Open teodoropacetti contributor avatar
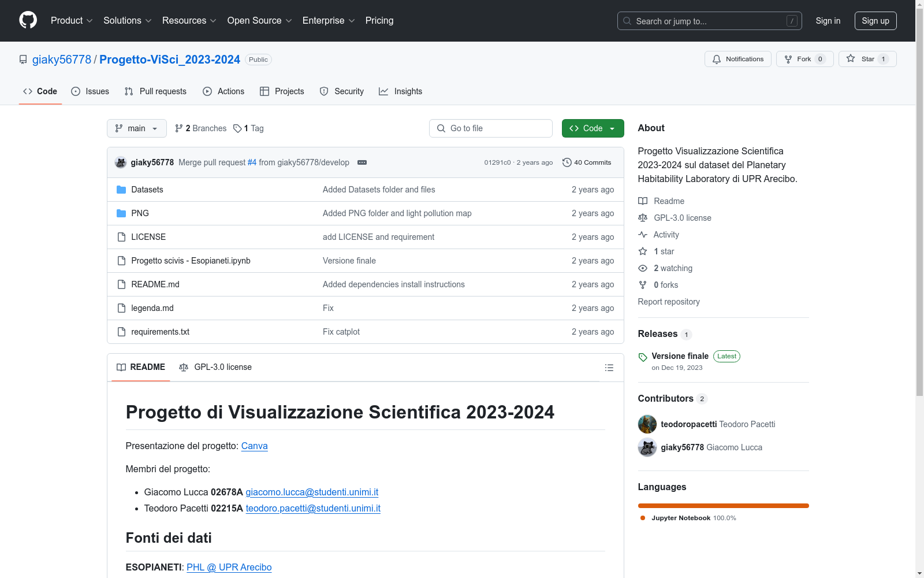 pyautogui.click(x=647, y=424)
